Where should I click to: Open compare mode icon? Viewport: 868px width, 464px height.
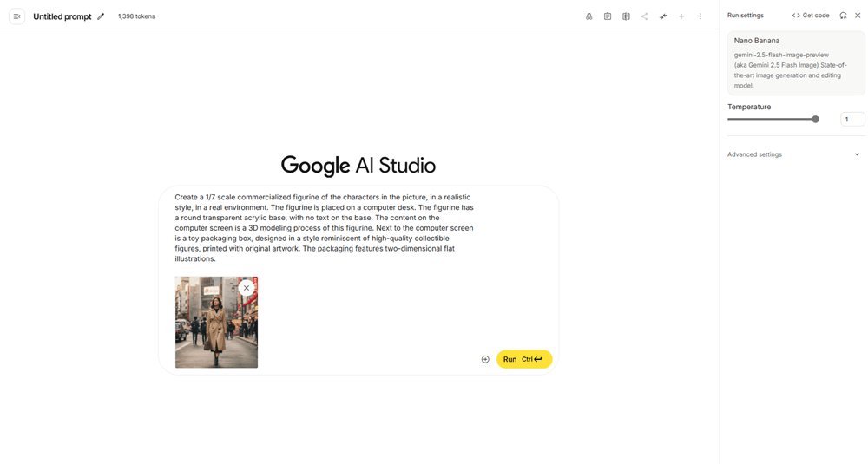pyautogui.click(x=626, y=16)
